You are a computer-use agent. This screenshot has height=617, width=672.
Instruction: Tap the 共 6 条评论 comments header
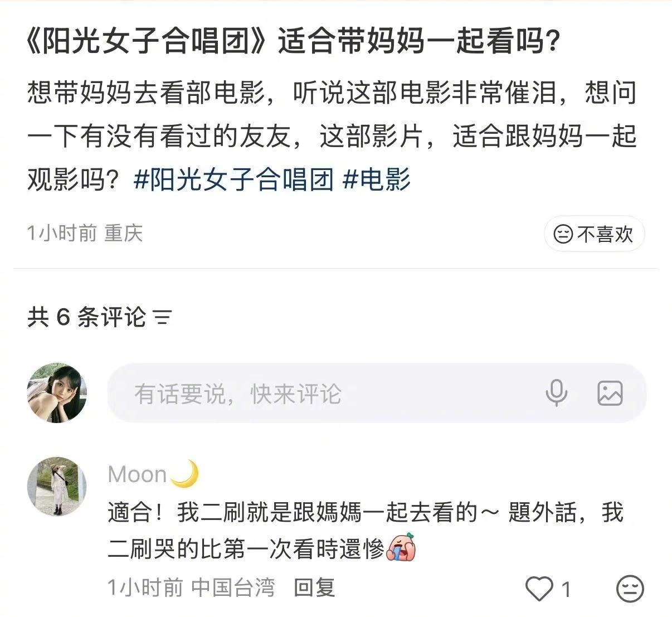tap(86, 317)
